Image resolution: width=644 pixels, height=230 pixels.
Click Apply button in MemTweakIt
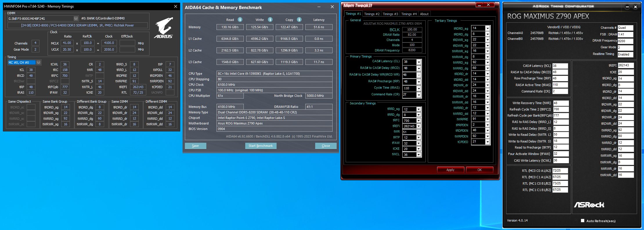click(450, 170)
